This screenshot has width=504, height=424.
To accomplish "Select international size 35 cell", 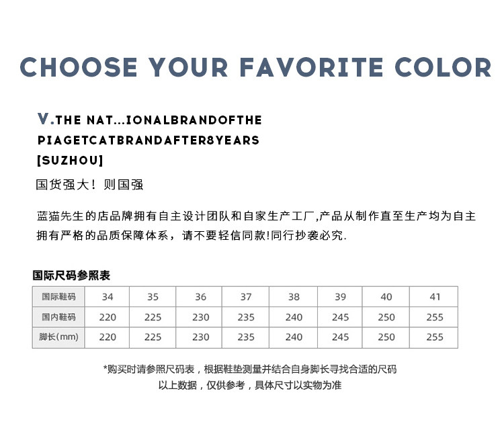I will click(153, 296).
